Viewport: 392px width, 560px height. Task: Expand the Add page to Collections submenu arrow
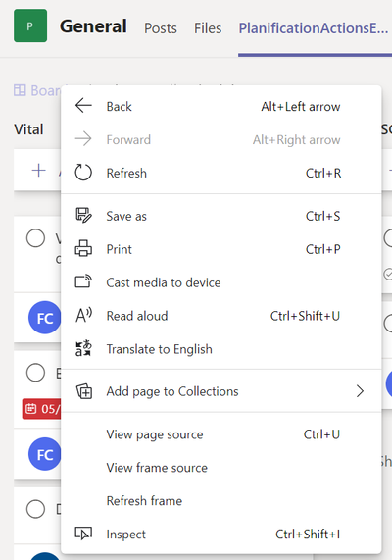[360, 391]
